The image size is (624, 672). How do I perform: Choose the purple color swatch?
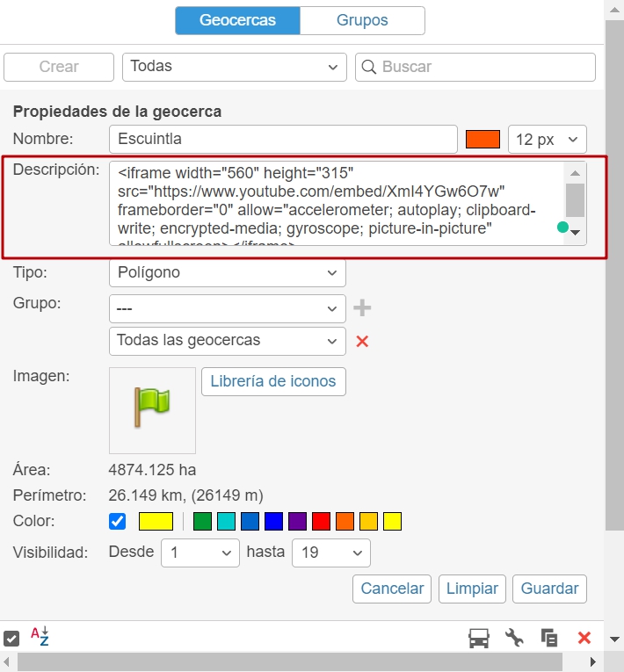pos(297,522)
